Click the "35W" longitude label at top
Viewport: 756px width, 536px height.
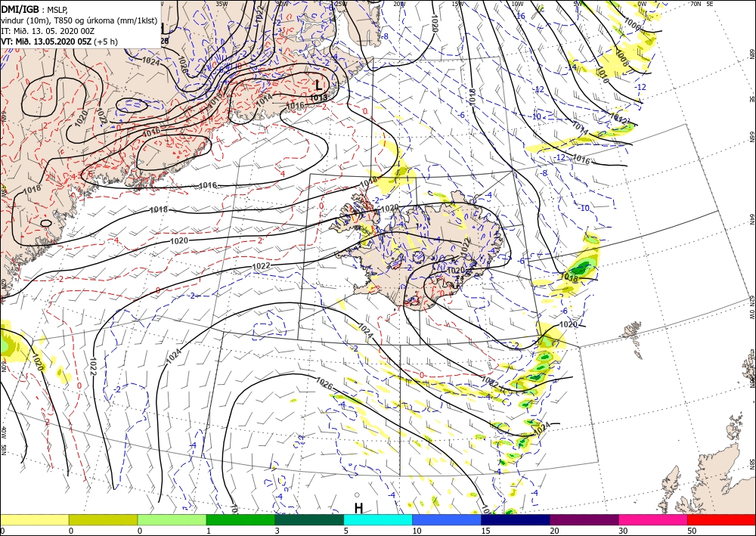[x=222, y=4]
